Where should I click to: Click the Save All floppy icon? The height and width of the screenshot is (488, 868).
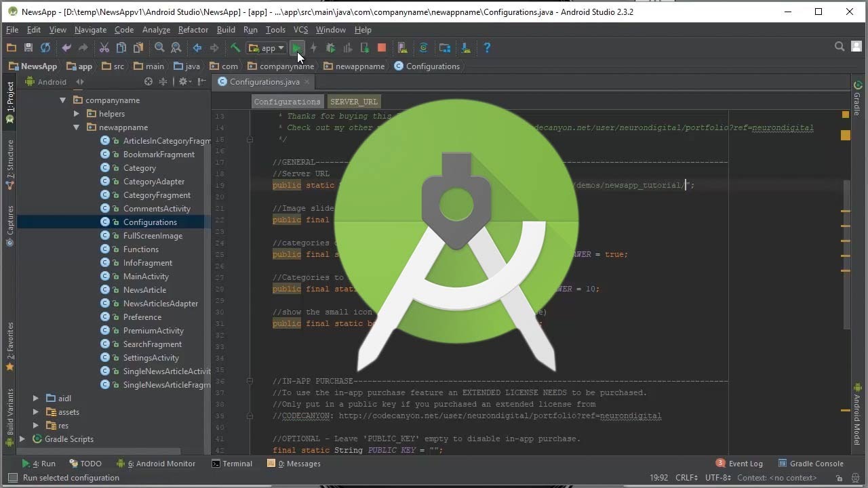tap(28, 47)
